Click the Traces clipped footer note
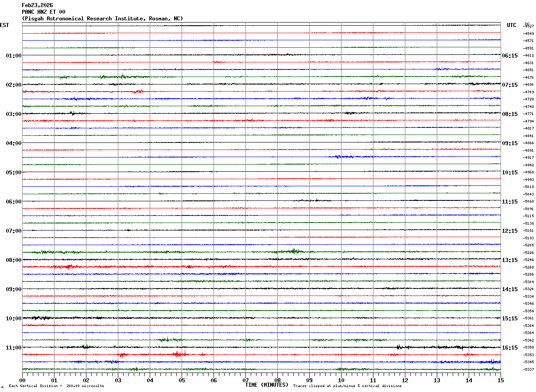Viewport: 536px width, 392px height. [347, 386]
